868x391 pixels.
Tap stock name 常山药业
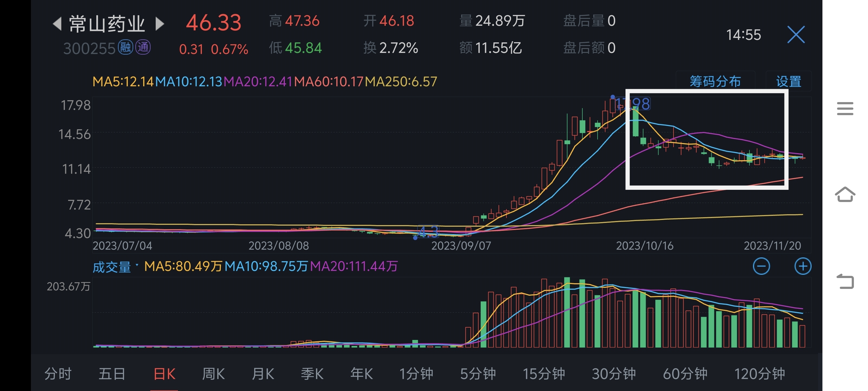(x=107, y=24)
